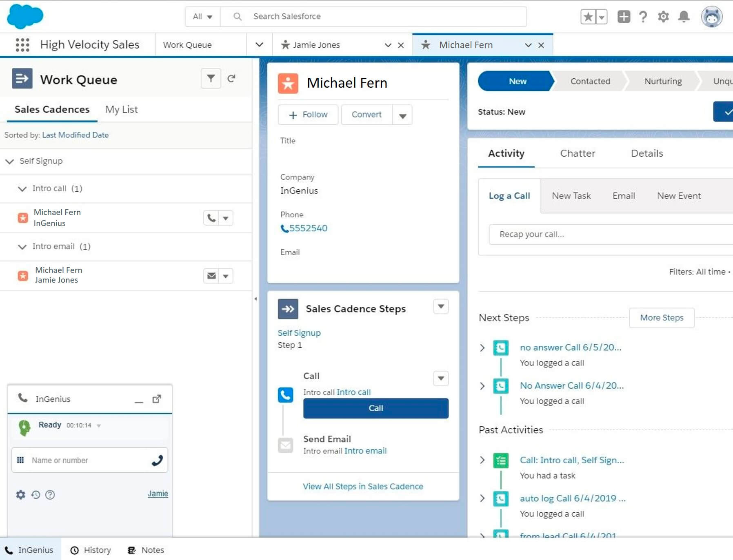Click email icon for Michael Fern Jamie Jones row
Screen dimensions: 733x560
(x=211, y=276)
